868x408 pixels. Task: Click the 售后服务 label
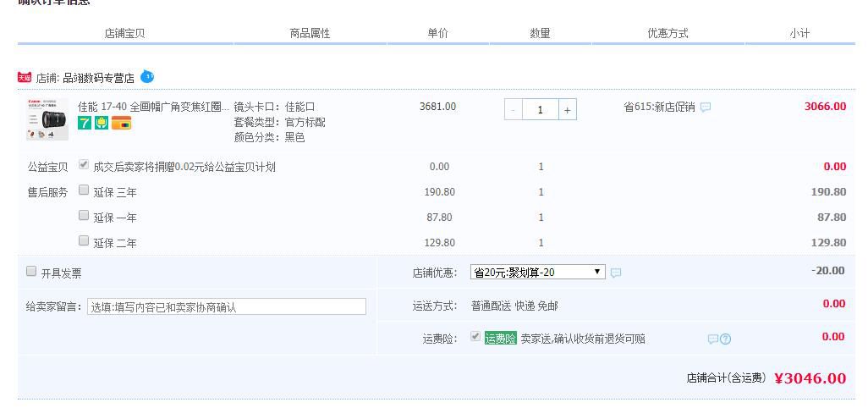tap(47, 192)
